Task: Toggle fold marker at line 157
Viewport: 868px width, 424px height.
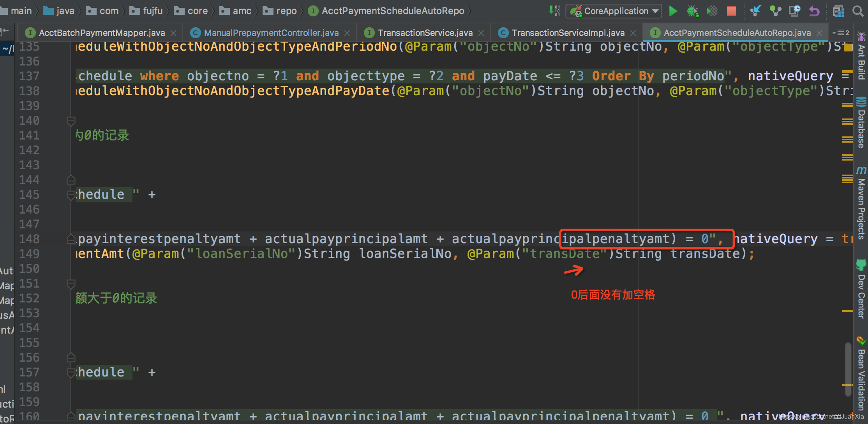Action: [x=71, y=372]
